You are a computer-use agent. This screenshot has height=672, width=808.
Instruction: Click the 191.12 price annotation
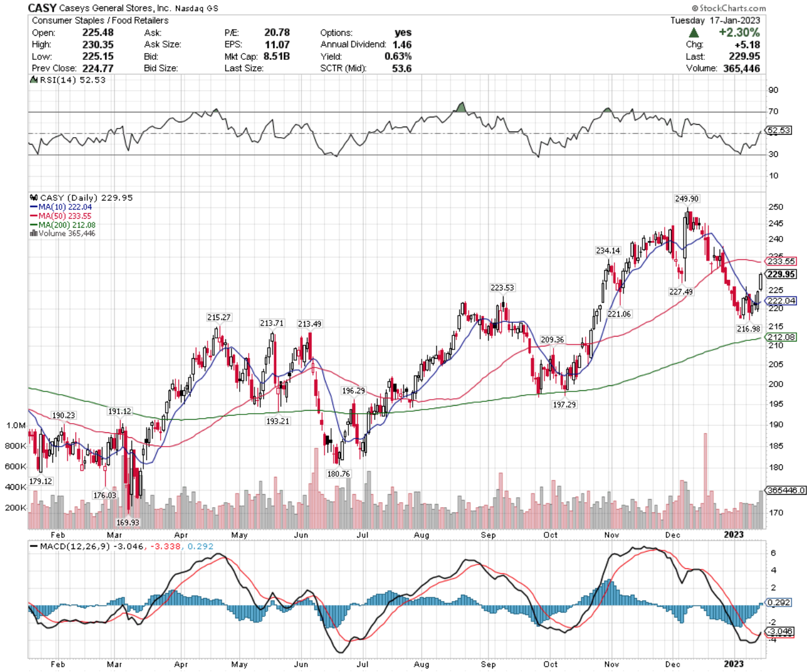click(119, 412)
